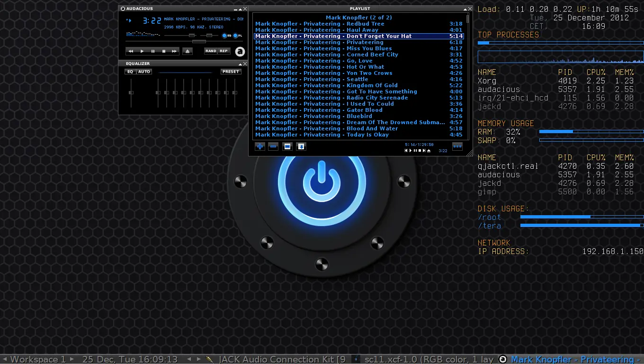Shade the Equalizer window

tap(241, 64)
